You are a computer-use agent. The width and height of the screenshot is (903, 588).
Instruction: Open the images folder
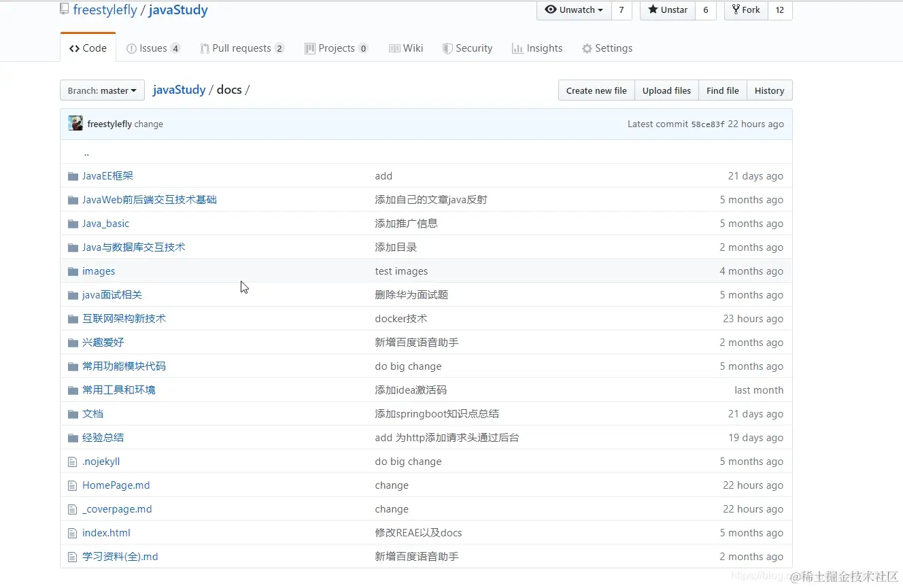[x=99, y=271]
